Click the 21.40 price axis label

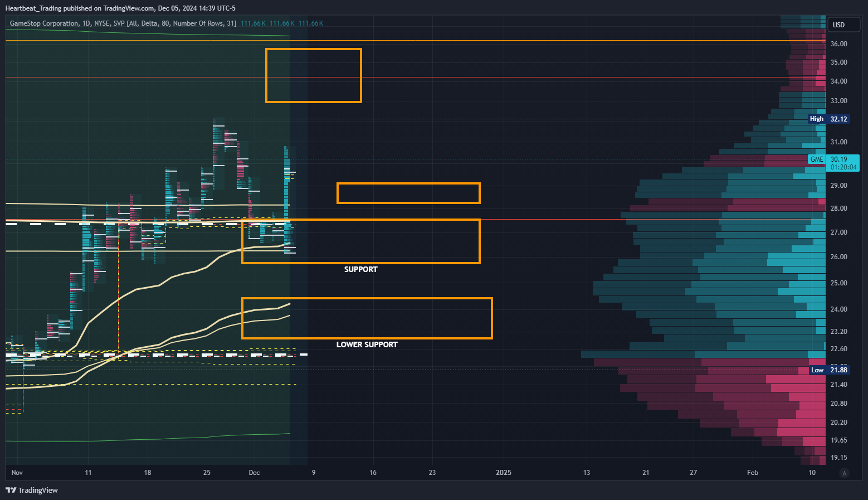[x=838, y=385]
